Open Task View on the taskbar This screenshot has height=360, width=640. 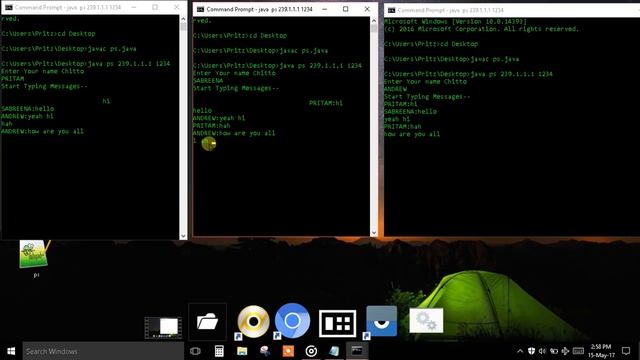pyautogui.click(x=195, y=351)
